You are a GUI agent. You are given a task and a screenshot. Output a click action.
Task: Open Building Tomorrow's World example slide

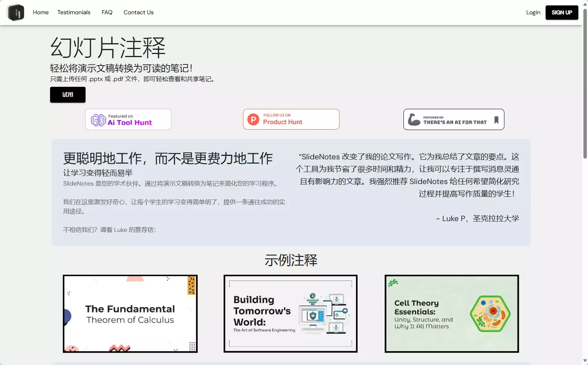point(291,314)
